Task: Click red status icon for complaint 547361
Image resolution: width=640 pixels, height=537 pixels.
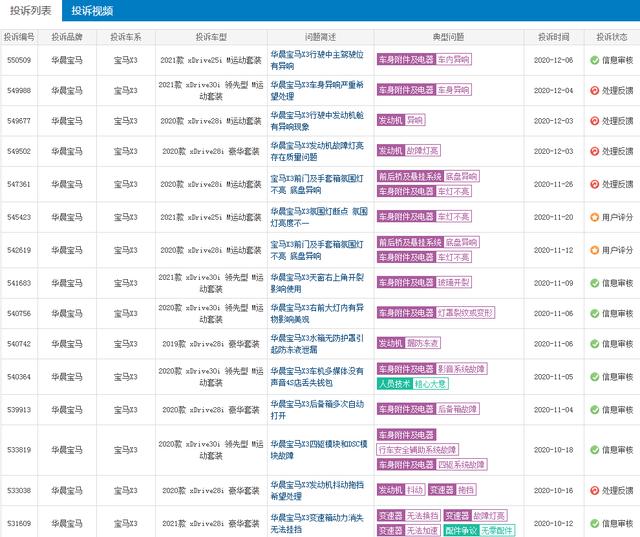Action: pos(594,184)
